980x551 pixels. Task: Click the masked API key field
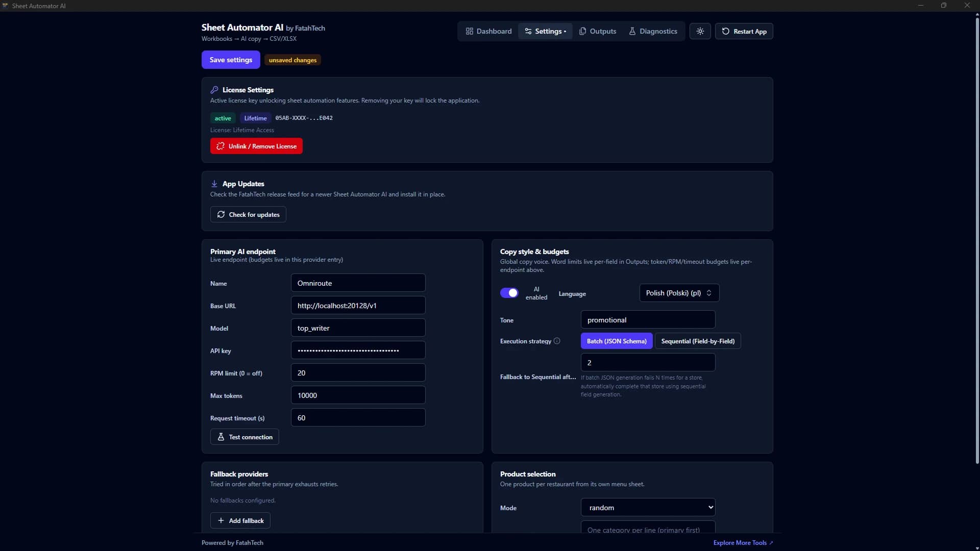pos(358,350)
